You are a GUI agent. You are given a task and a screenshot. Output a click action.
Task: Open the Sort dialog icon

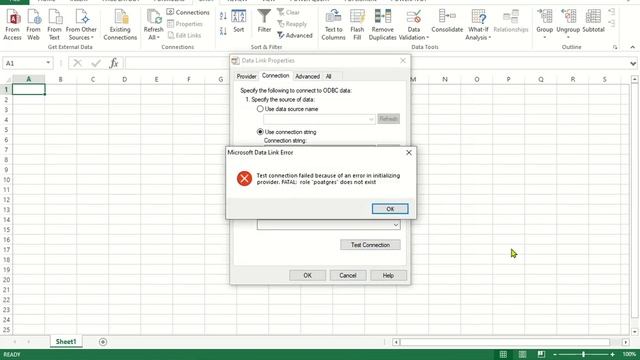239,21
